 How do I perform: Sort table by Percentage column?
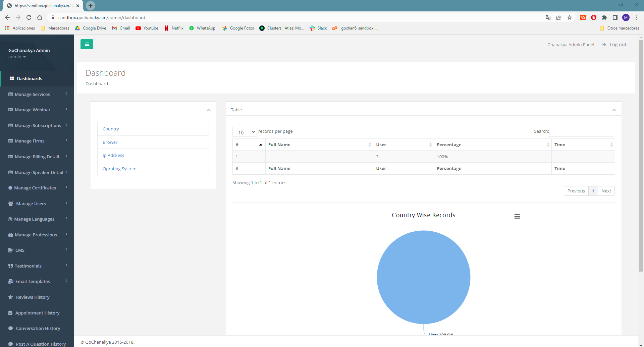pos(492,144)
